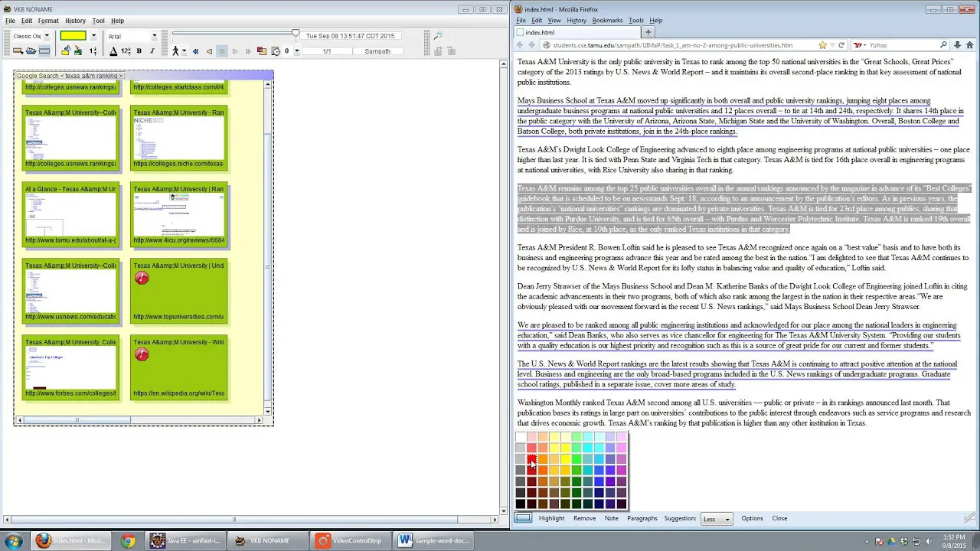Screen dimensions: 980x551
Task: Click the Firefox back arrow button
Action: click(520, 45)
